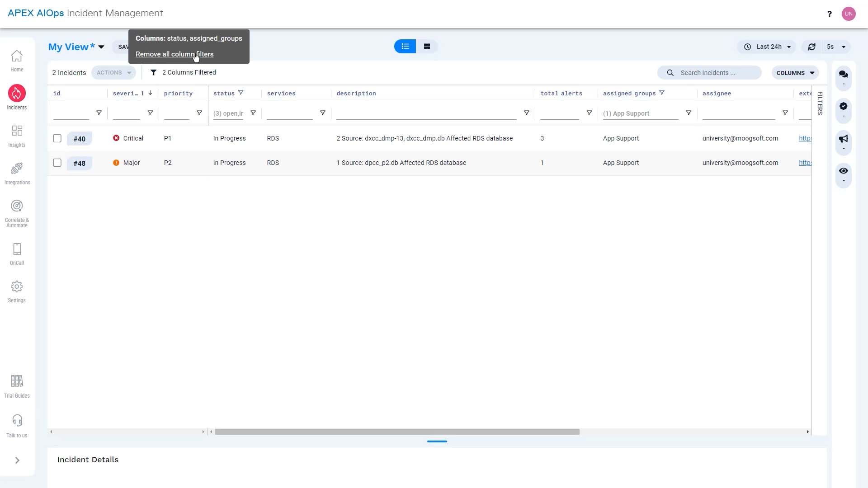Screen dimensions: 868x488
Task: Click Remove all column filters link
Action: (x=175, y=54)
